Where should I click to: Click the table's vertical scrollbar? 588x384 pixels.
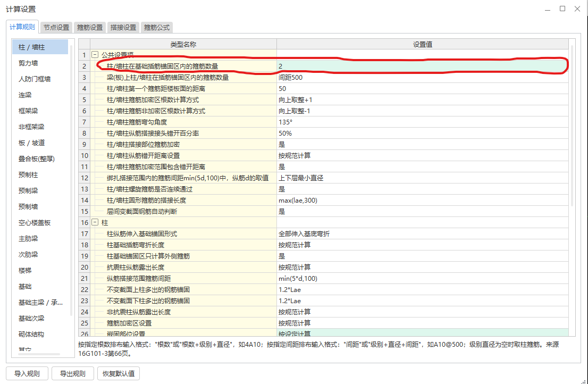572,126
